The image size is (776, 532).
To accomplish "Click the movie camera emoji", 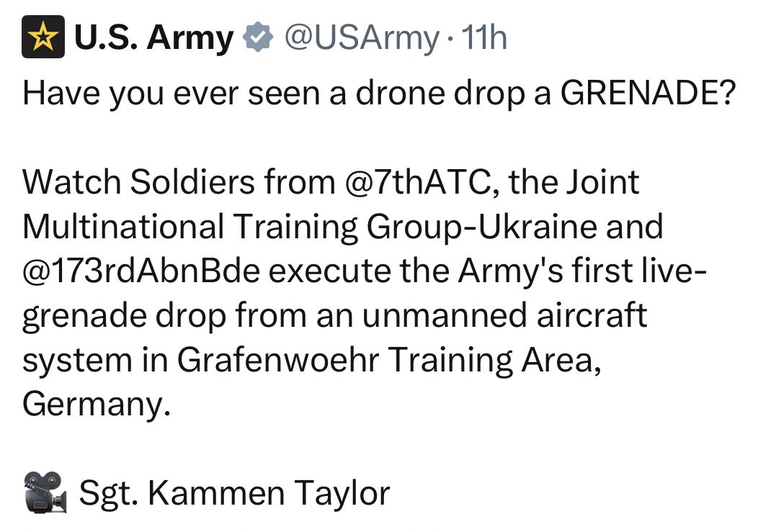I will (45, 493).
